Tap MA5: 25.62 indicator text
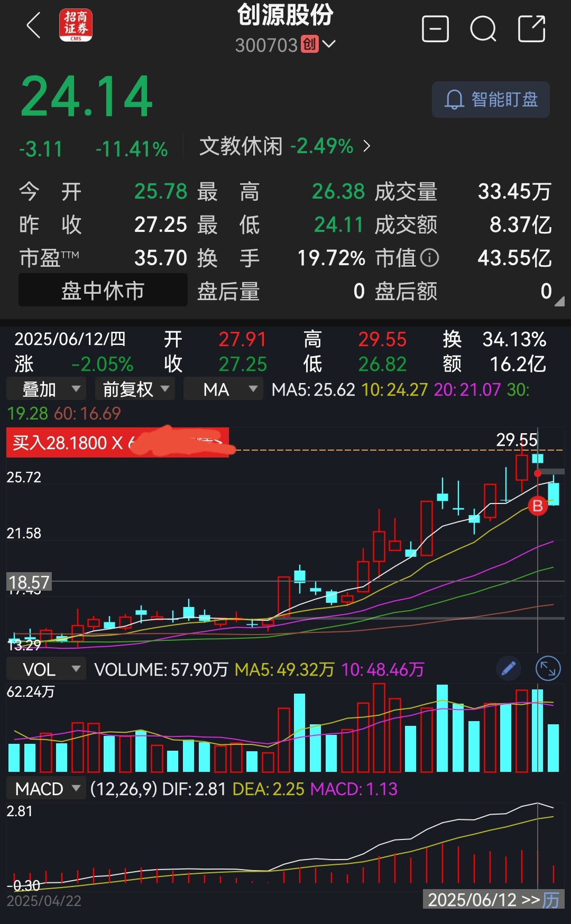Image resolution: width=571 pixels, height=924 pixels. (x=313, y=390)
